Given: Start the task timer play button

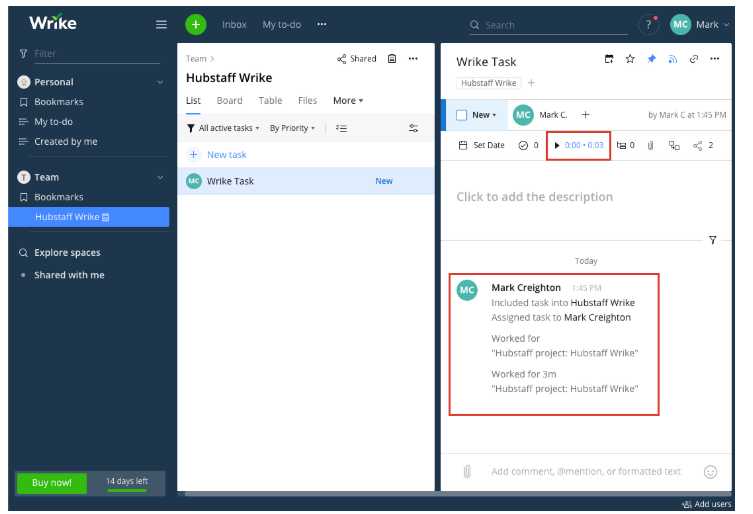Looking at the screenshot, I should 557,146.
